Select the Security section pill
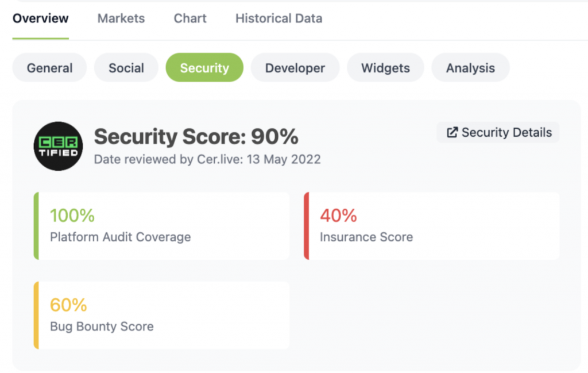 (x=204, y=68)
